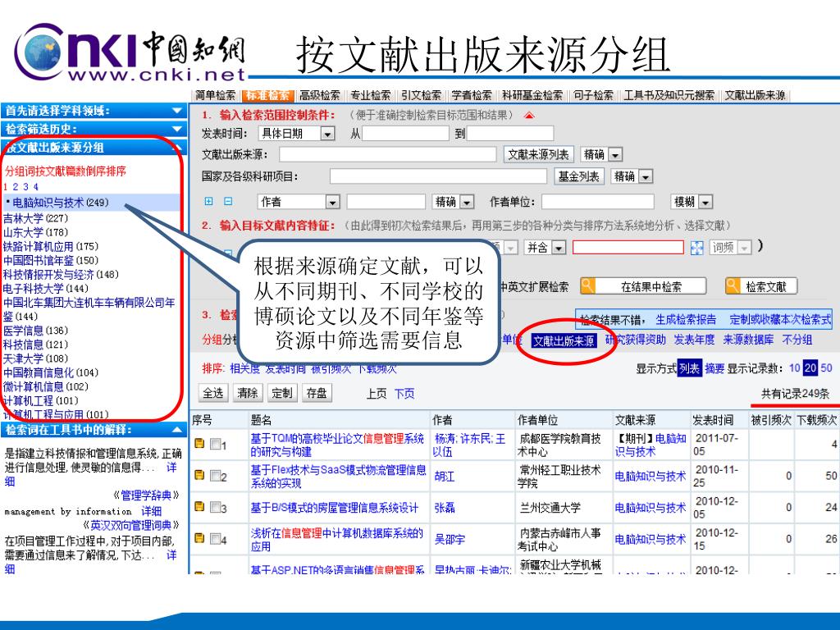
Task: Check the checkbox for result row 3
Action: (216, 507)
